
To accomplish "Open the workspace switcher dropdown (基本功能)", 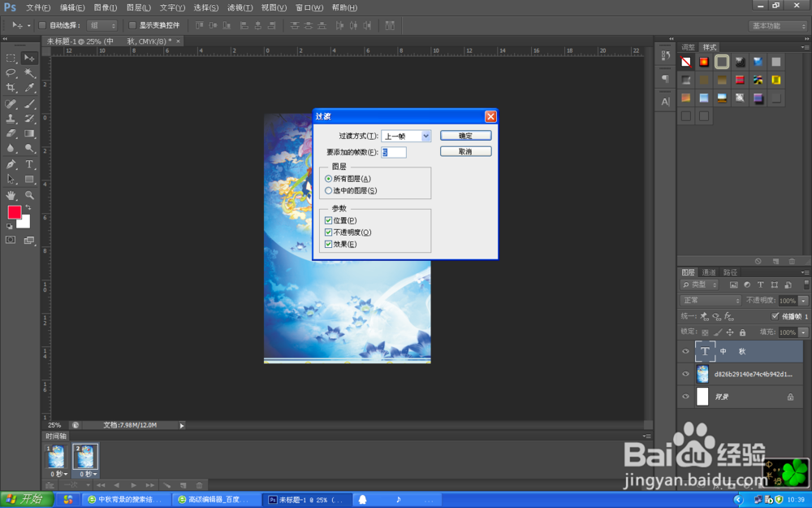I will [x=778, y=26].
